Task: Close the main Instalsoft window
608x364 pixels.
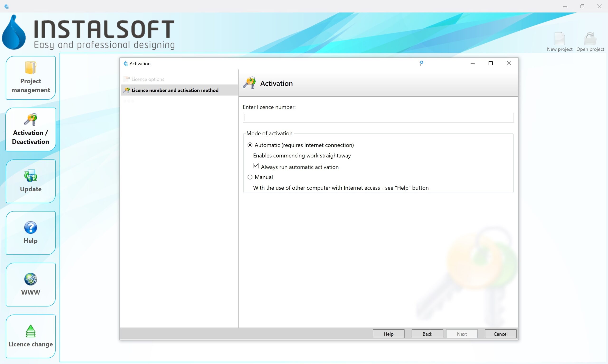Action: click(x=599, y=6)
